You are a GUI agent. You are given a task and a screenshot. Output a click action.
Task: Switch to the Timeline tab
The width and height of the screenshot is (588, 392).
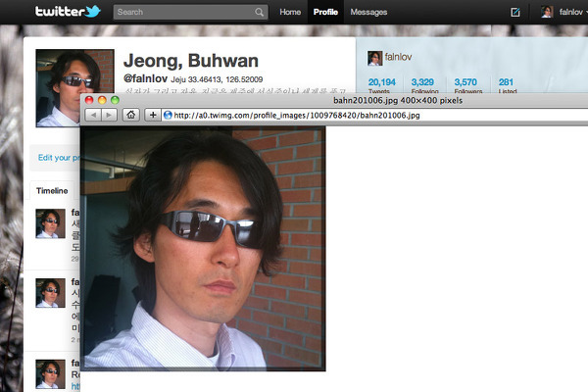[52, 190]
